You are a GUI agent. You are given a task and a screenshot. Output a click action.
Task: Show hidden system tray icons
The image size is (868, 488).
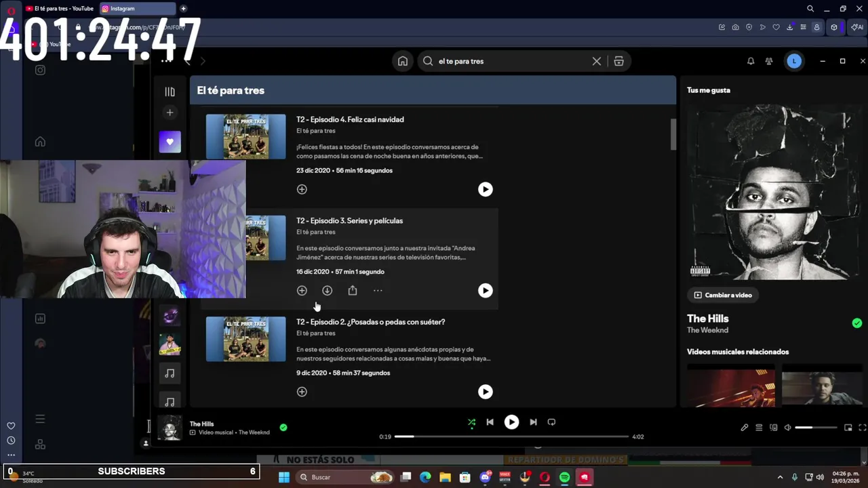click(x=780, y=477)
